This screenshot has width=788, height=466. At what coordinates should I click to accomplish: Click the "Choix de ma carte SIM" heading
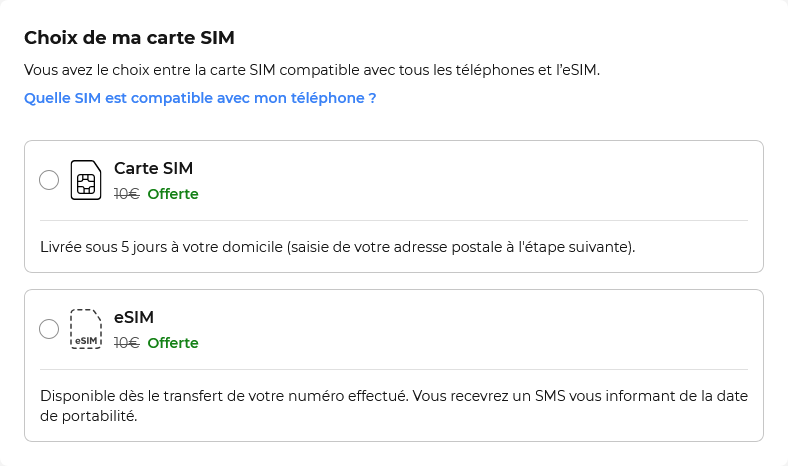(129, 39)
